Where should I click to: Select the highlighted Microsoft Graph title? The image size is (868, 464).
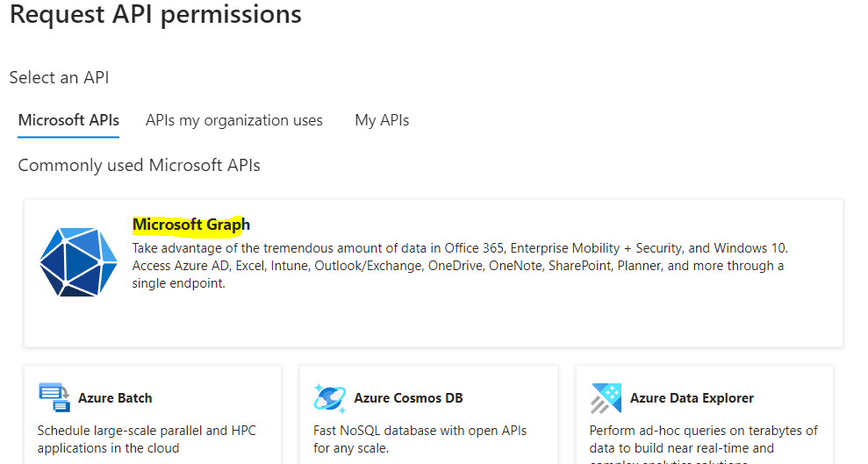point(191,225)
